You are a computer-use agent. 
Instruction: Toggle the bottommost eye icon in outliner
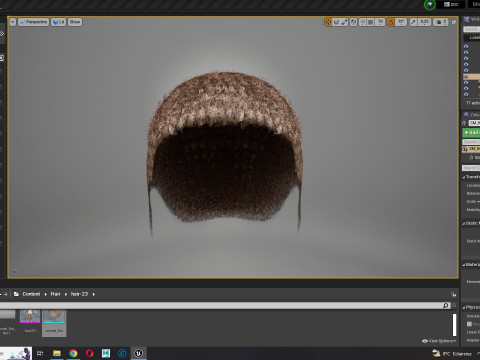(x=466, y=94)
